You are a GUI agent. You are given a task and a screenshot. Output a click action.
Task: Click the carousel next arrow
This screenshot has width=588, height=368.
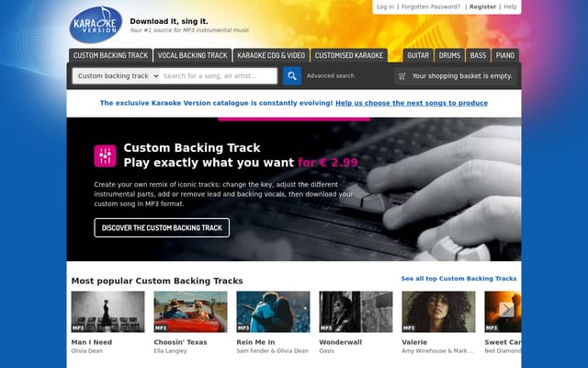pos(506,310)
